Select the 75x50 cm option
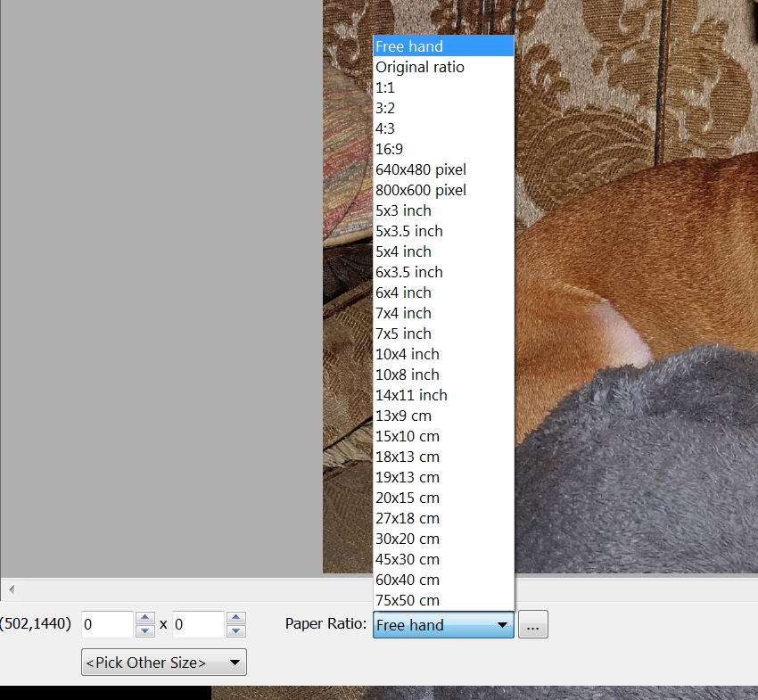This screenshot has height=700, width=758. point(407,600)
